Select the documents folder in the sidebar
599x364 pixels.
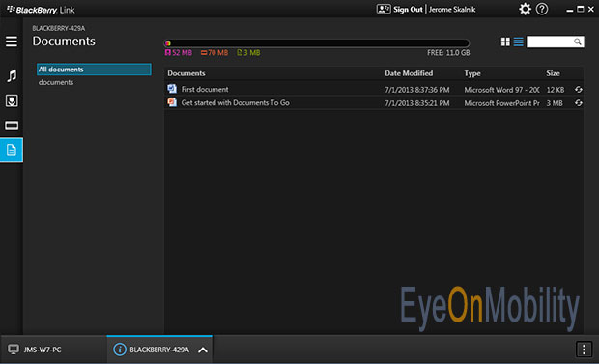[56, 82]
